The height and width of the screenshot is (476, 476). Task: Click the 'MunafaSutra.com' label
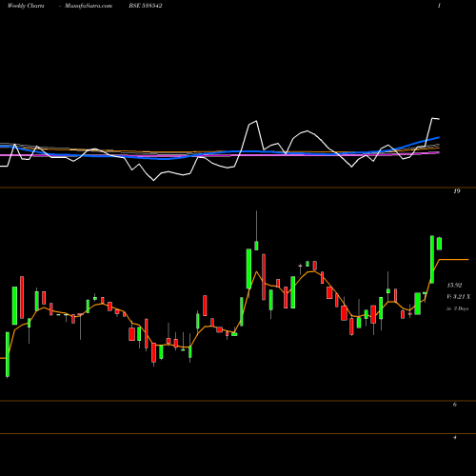(89, 6)
